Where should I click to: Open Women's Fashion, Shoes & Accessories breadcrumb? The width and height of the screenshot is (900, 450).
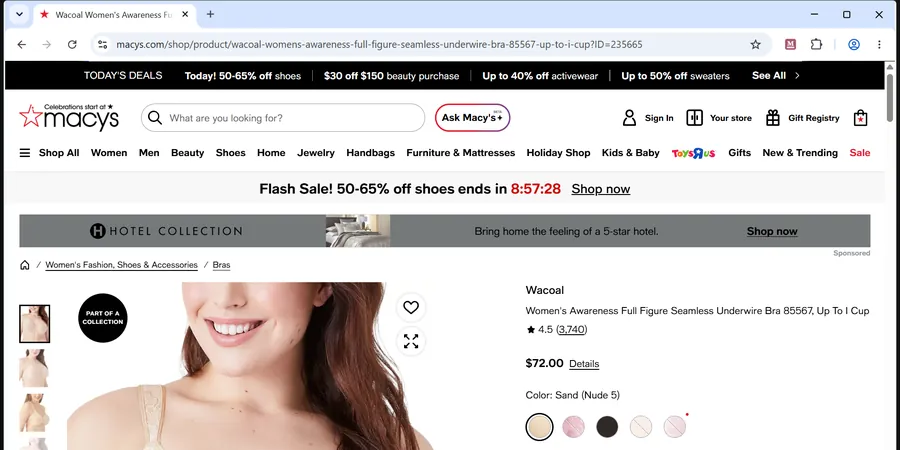click(x=122, y=265)
